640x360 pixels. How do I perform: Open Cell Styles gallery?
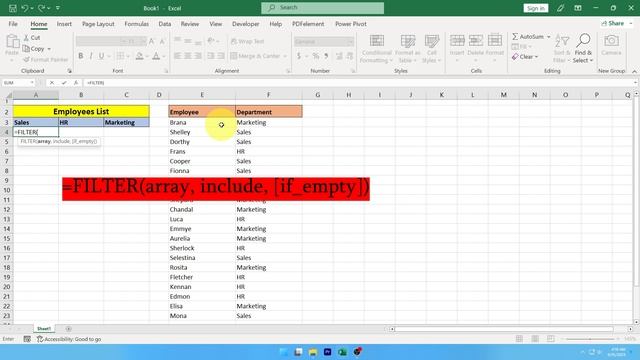coord(432,49)
